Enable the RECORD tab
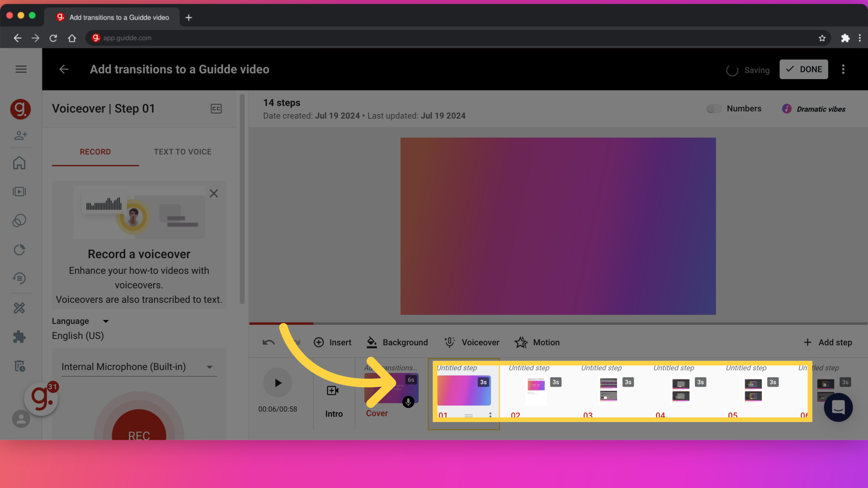Viewport: 868px width, 488px height. (x=95, y=151)
